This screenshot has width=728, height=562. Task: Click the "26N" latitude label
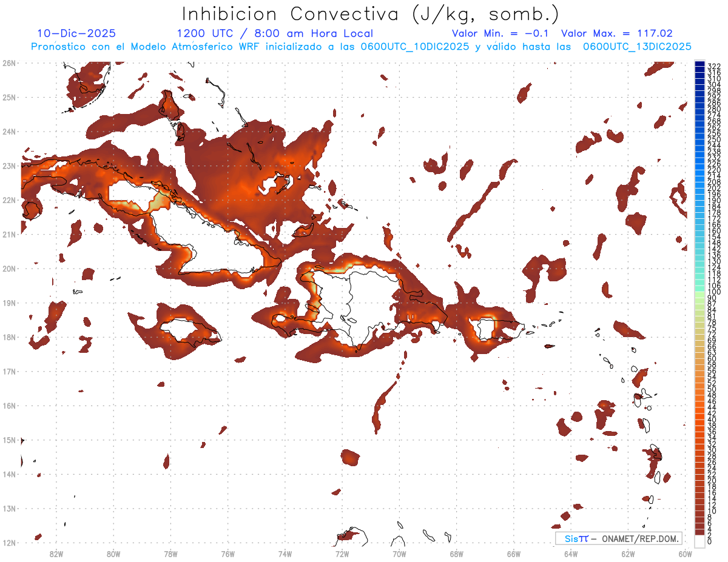tap(8, 63)
